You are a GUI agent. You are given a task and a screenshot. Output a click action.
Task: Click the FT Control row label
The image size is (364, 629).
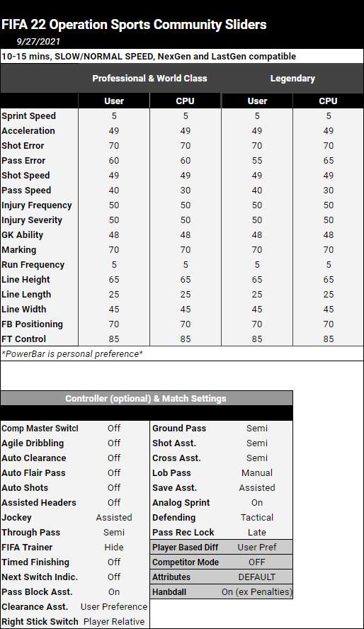coord(23,339)
